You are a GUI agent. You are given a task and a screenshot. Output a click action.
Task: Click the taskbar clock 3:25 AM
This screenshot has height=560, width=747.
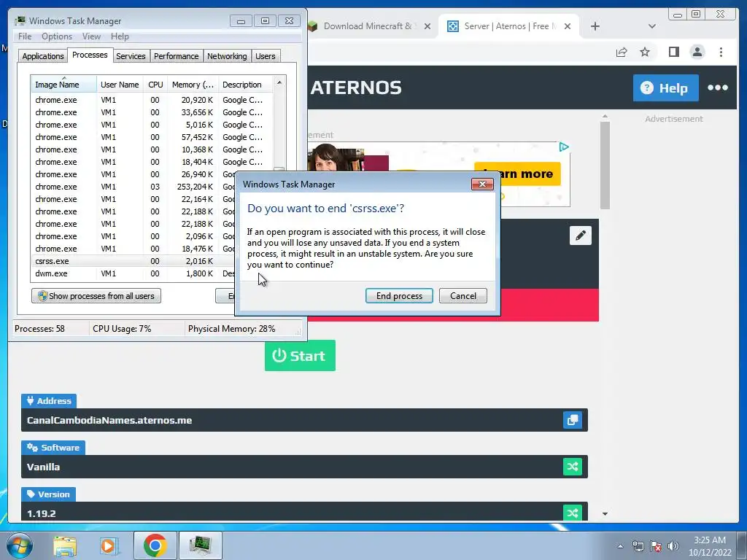(709, 540)
